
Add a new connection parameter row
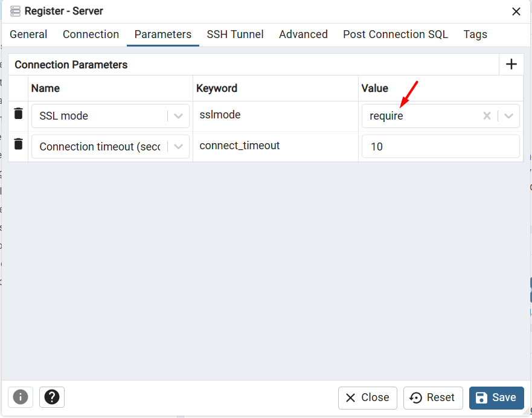coord(511,65)
